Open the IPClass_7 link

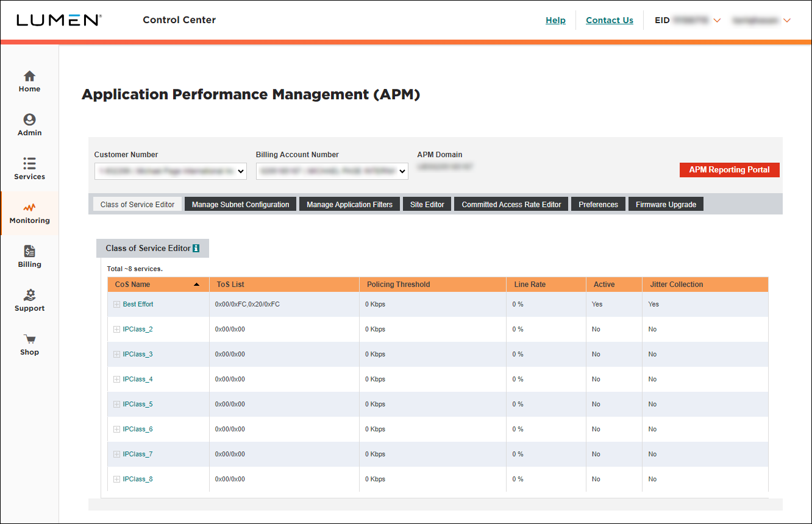click(x=138, y=454)
